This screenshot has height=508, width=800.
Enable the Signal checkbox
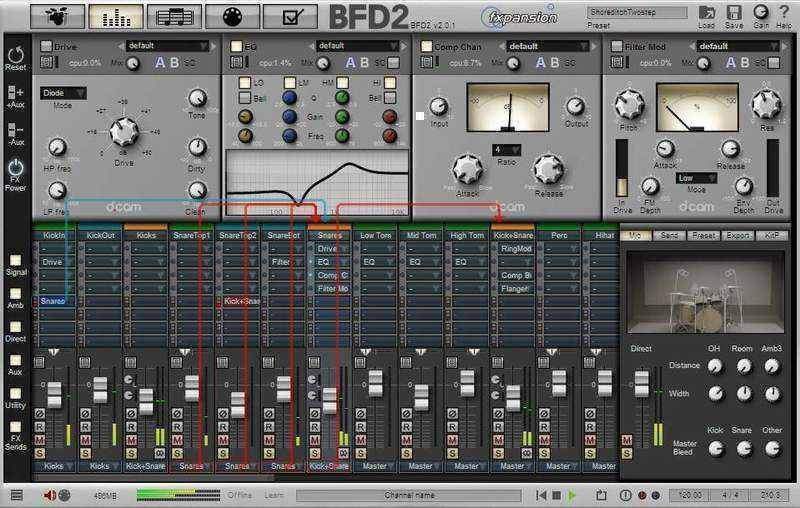coord(14,260)
